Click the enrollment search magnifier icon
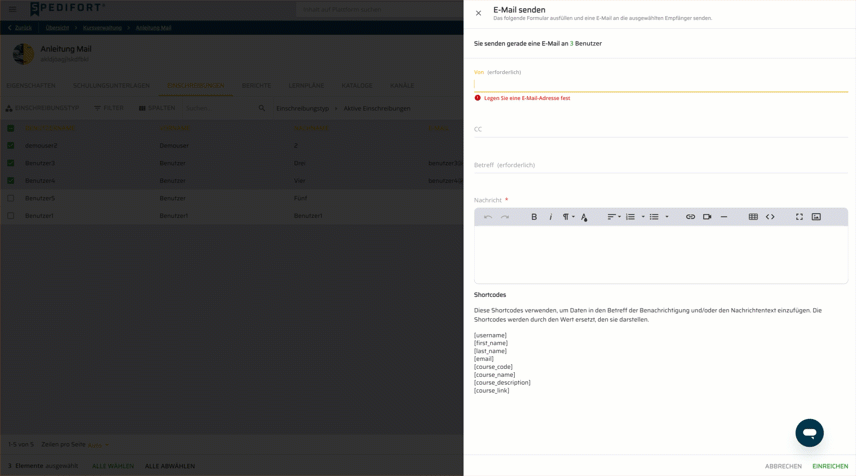The height and width of the screenshot is (476, 856). [261, 108]
